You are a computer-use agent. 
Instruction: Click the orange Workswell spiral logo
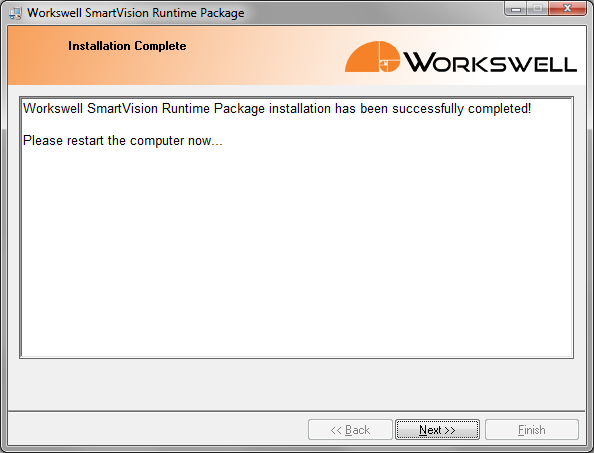coord(372,56)
